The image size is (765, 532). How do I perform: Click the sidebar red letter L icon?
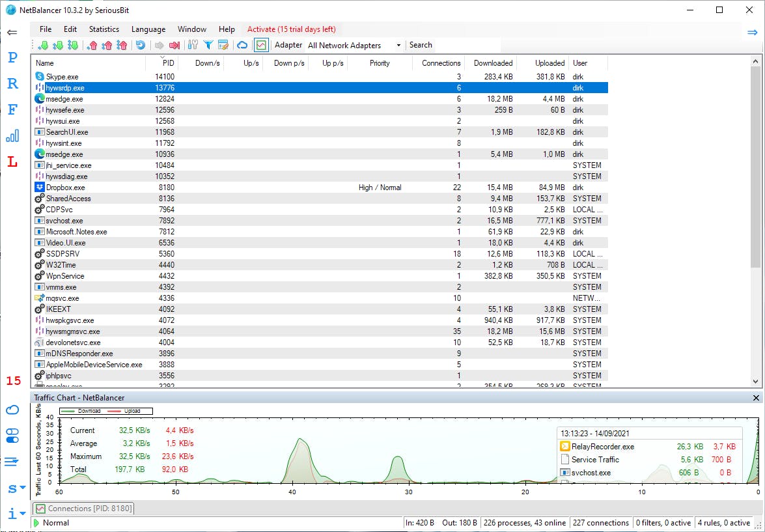click(x=12, y=162)
